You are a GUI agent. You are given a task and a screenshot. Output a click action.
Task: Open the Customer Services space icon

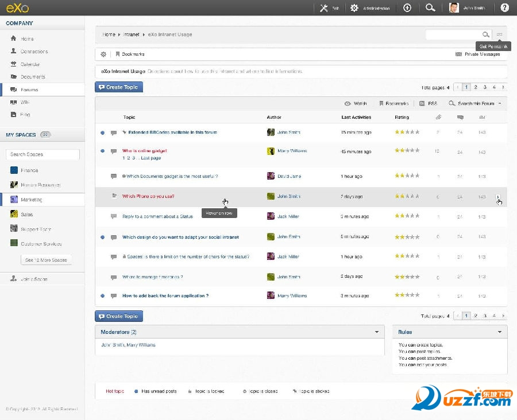tap(14, 243)
